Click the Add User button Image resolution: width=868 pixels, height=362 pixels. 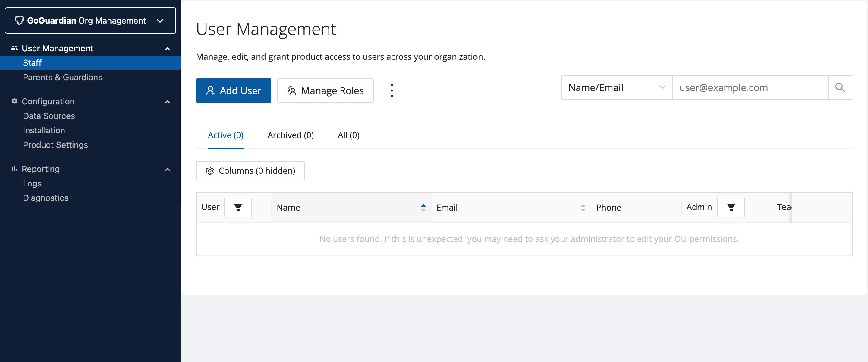(233, 91)
